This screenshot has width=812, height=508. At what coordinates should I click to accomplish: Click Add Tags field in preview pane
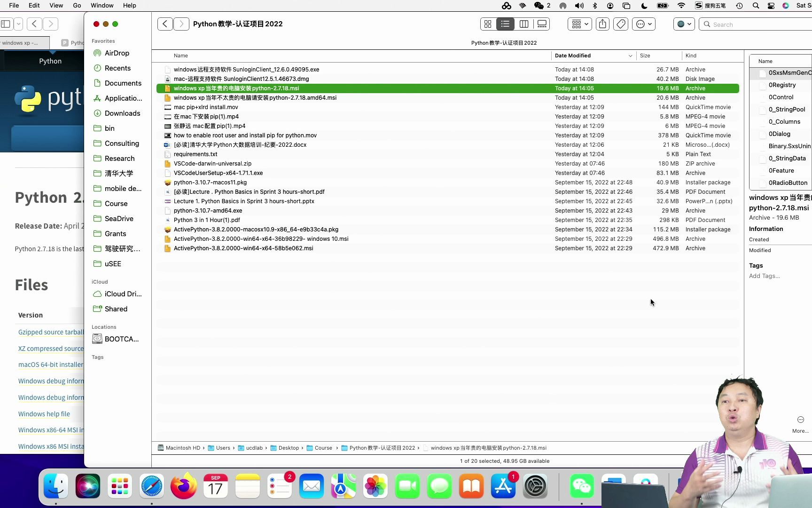click(x=764, y=276)
